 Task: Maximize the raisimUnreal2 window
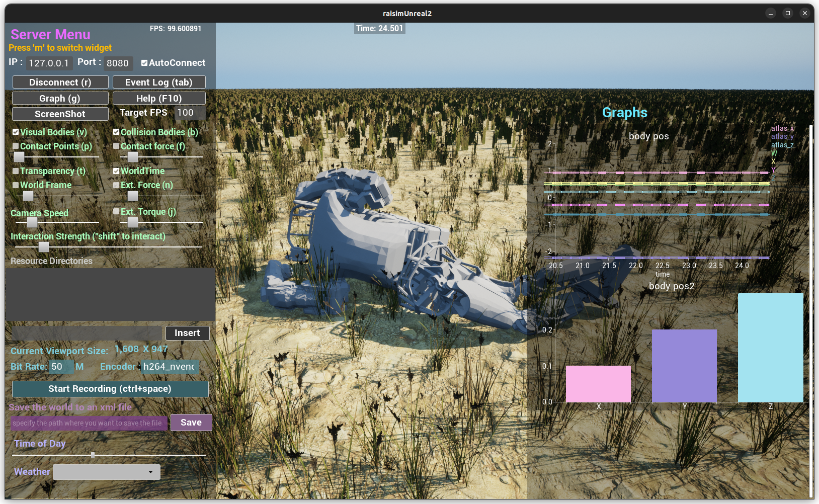[787, 14]
